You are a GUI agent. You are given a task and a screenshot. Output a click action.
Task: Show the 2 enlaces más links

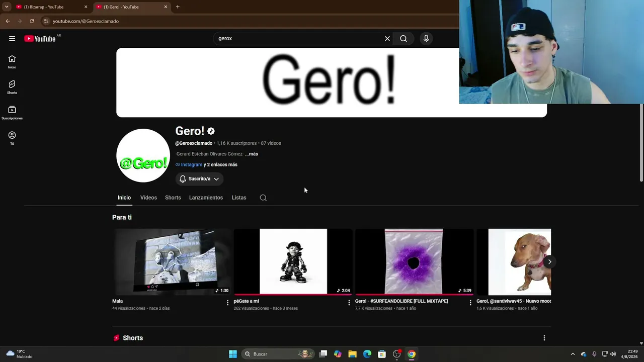[x=220, y=164]
